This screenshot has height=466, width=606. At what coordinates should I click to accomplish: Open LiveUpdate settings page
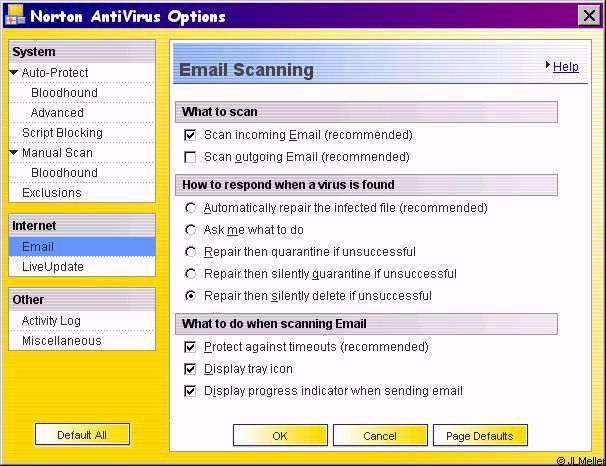point(53,267)
